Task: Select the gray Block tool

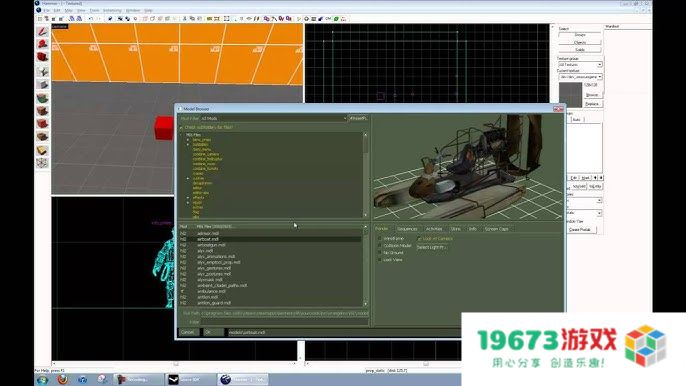Action: point(42,84)
